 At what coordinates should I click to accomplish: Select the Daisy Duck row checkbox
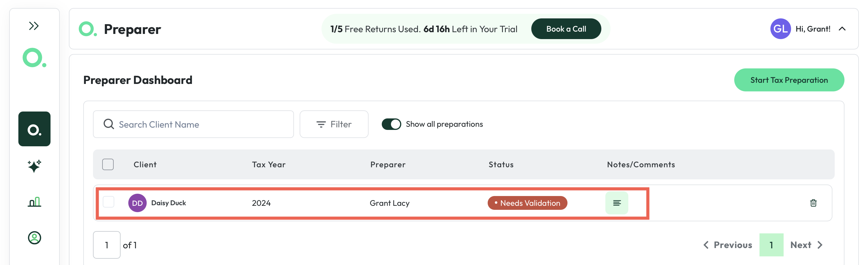coord(108,202)
